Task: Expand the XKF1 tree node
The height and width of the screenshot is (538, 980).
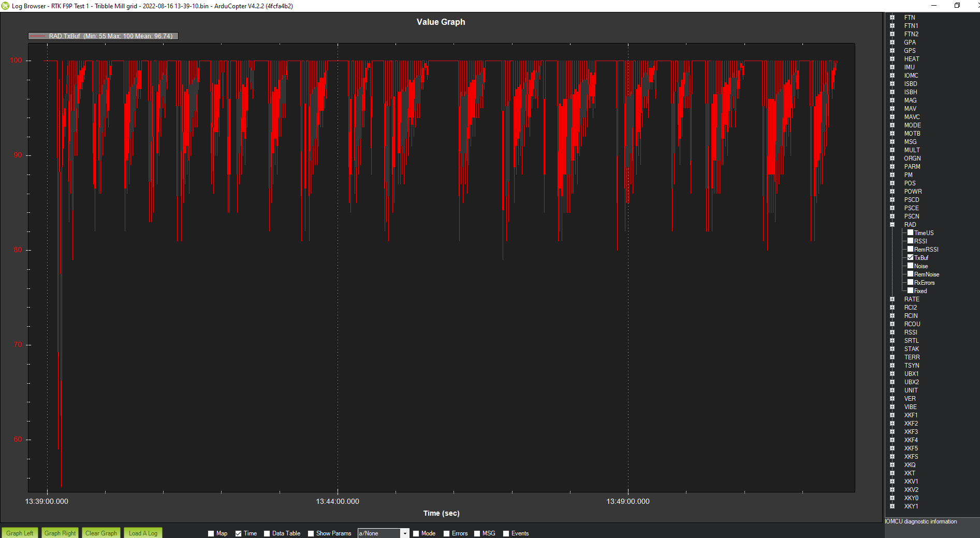Action: click(x=892, y=415)
